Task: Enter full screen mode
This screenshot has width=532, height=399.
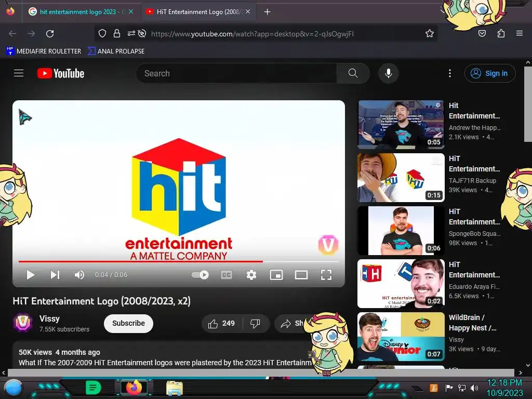Action: pyautogui.click(x=326, y=275)
